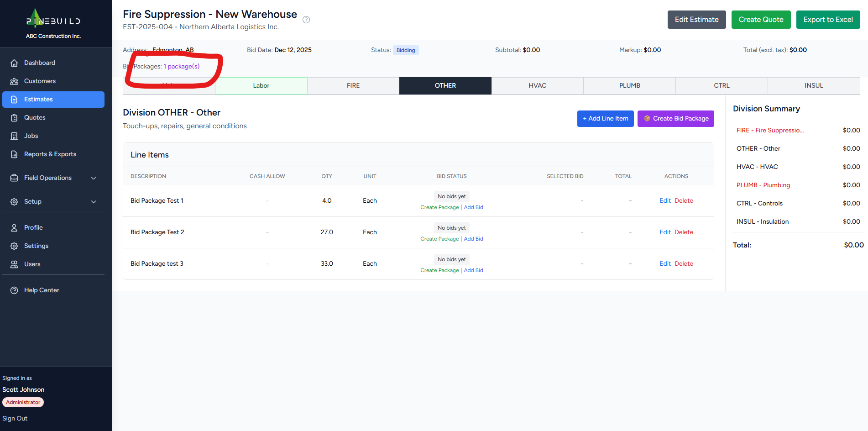Screen dimensions: 868x431
Task: Click the PINEBUILD logo
Action: click(53, 20)
